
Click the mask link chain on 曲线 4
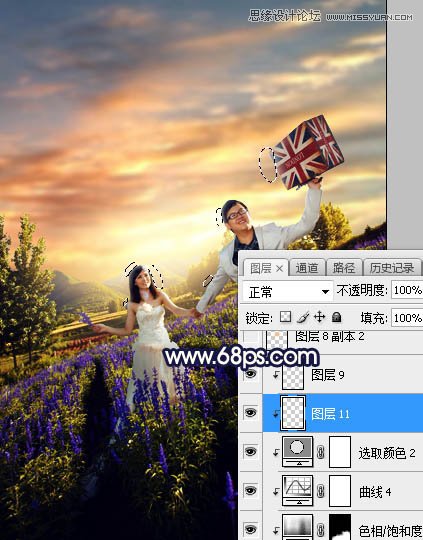click(321, 491)
